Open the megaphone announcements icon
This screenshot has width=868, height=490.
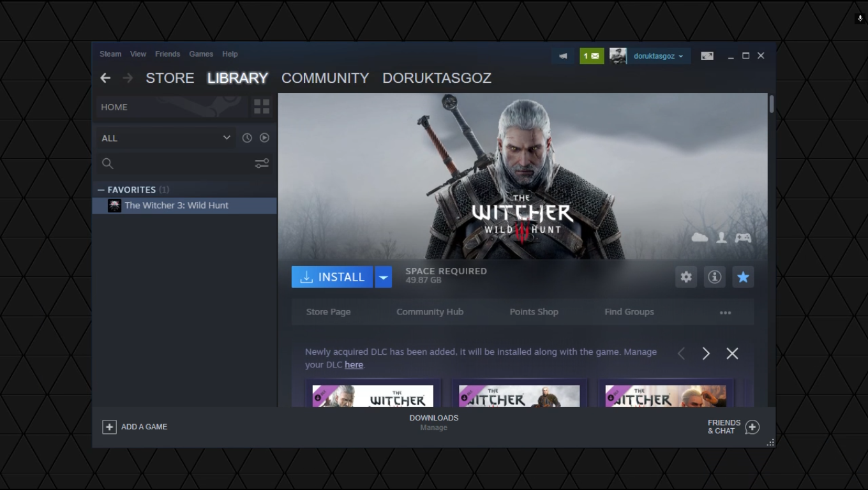pos(563,56)
